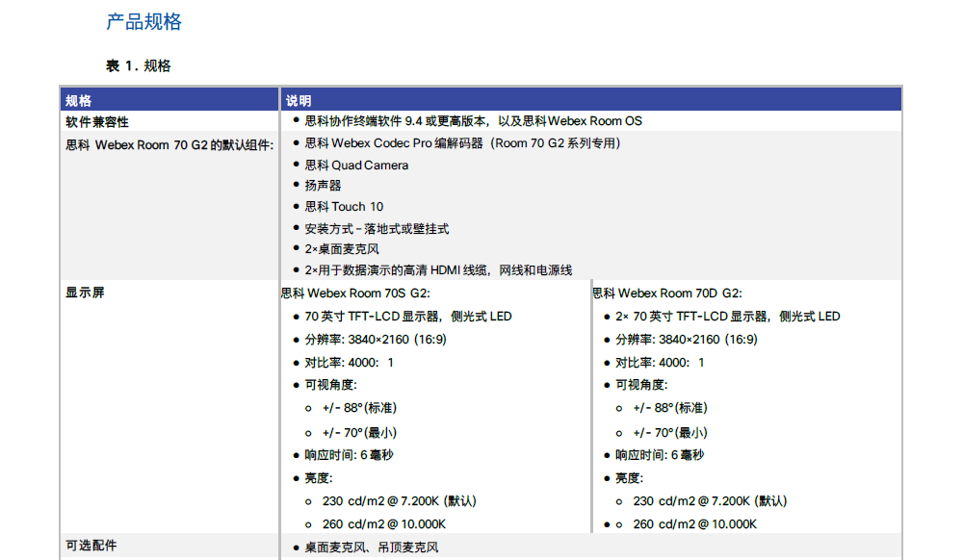Click 260 cd/m2 @ 10.000K in 70S column
Screen dimensions: 963x560
pos(384,524)
